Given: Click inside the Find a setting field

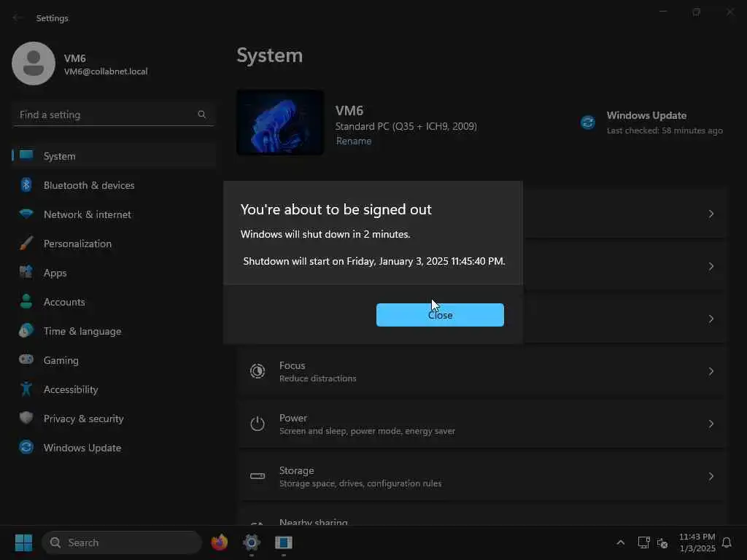Looking at the screenshot, I should coord(113,114).
